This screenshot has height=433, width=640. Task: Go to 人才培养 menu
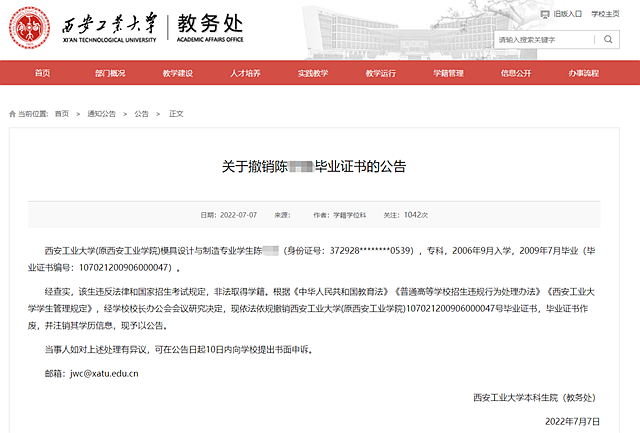[x=245, y=73]
